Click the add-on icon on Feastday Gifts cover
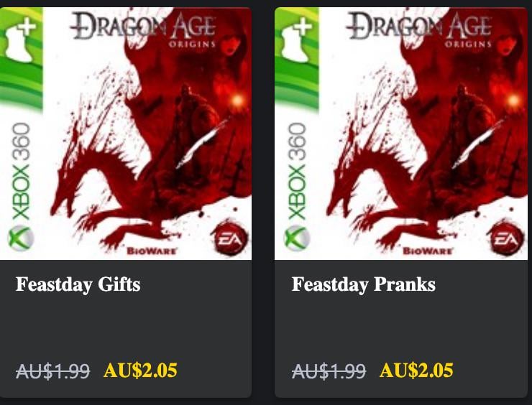The image size is (532, 405). click(x=19, y=39)
